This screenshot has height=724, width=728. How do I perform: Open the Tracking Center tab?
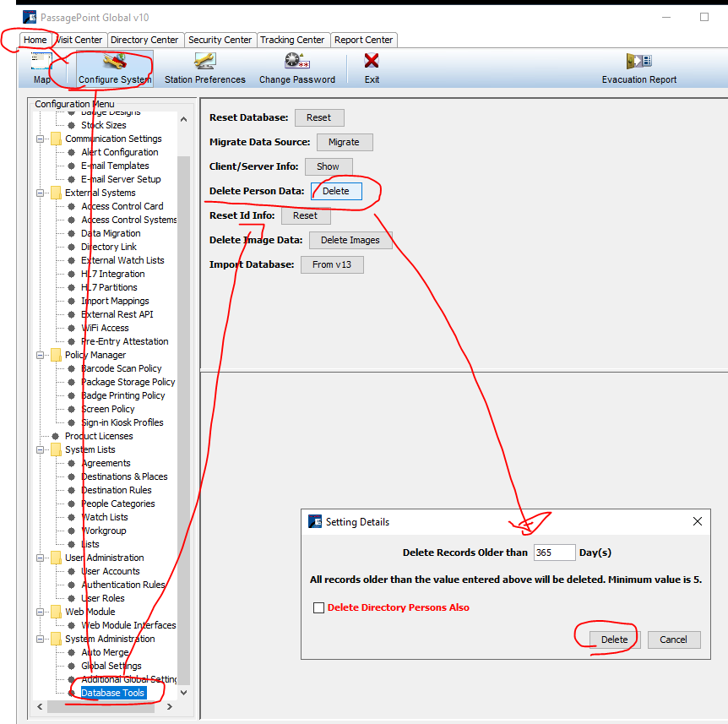(x=292, y=40)
